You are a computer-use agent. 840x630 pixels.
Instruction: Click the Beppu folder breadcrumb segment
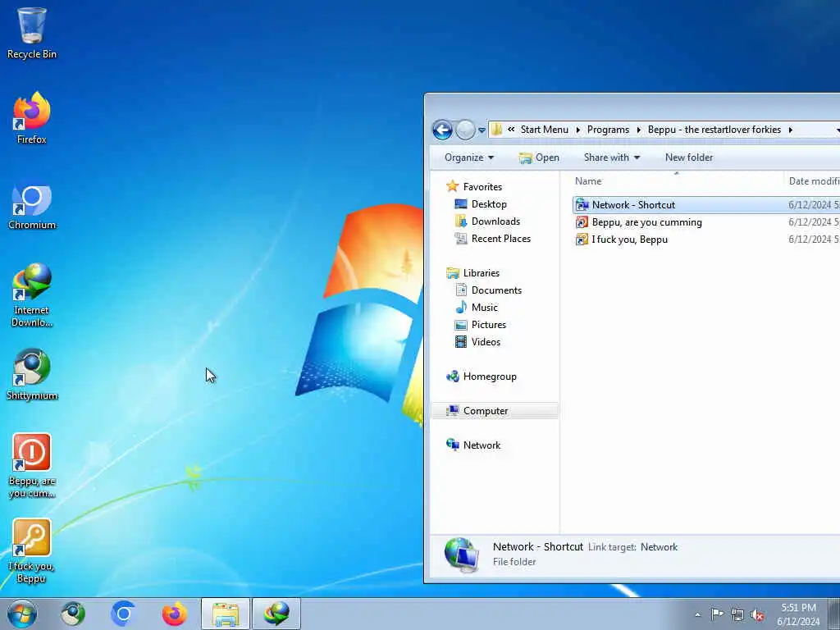click(x=714, y=130)
